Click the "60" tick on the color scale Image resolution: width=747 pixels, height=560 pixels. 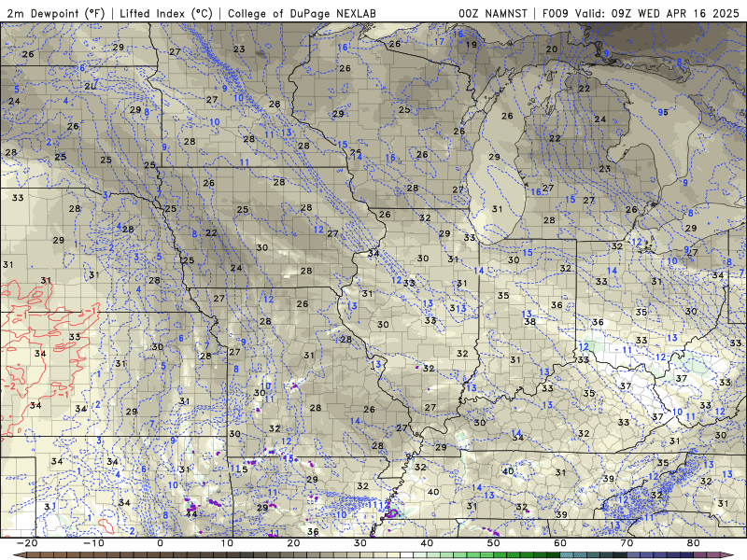(x=560, y=543)
